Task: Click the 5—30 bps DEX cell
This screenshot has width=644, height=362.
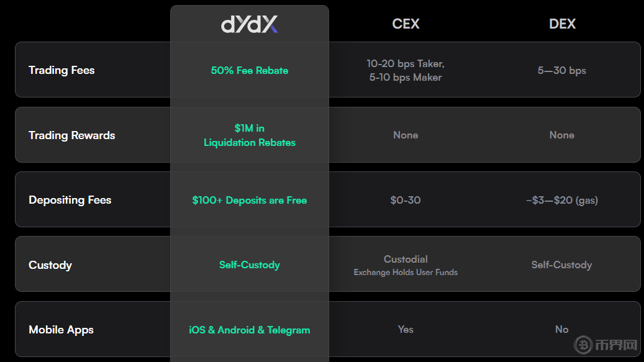Action: point(562,71)
